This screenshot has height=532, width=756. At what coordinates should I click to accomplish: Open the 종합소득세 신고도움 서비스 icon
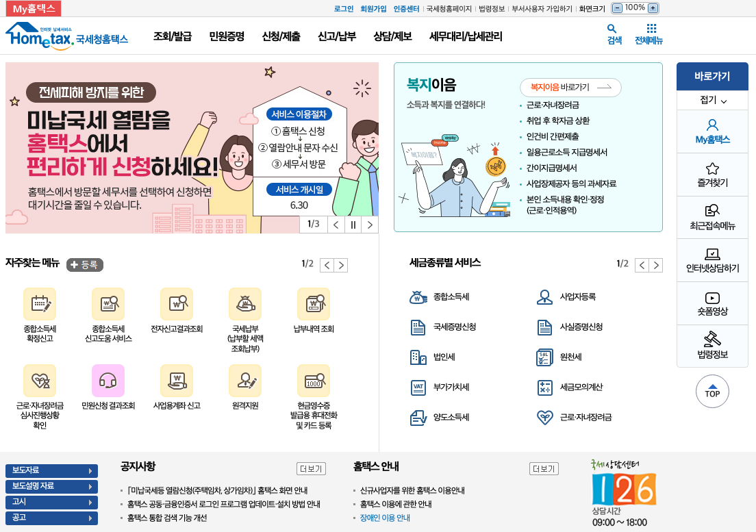point(108,304)
